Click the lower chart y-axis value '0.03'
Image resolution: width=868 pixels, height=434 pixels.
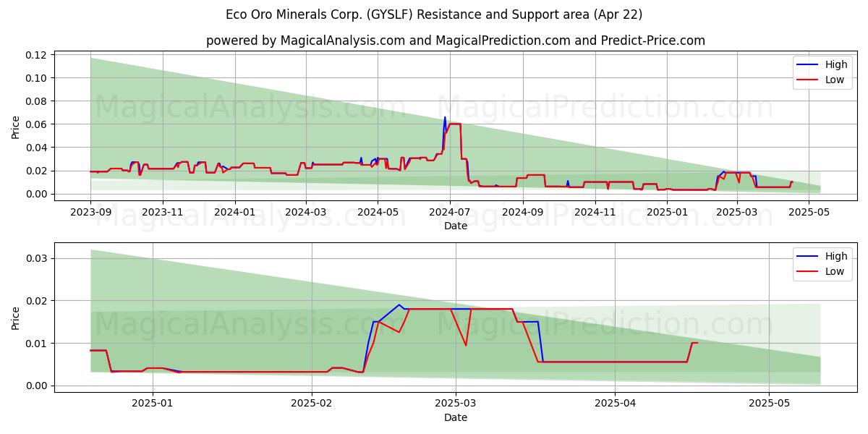[35, 258]
